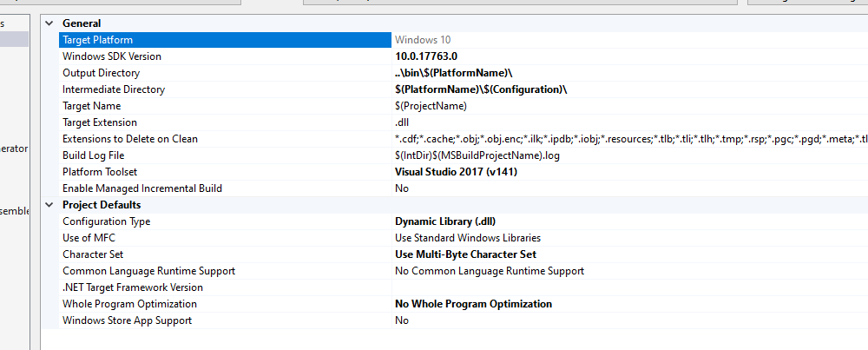Image resolution: width=868 pixels, height=350 pixels.
Task: Change Enable Managed Incremental Build setting
Action: click(402, 188)
